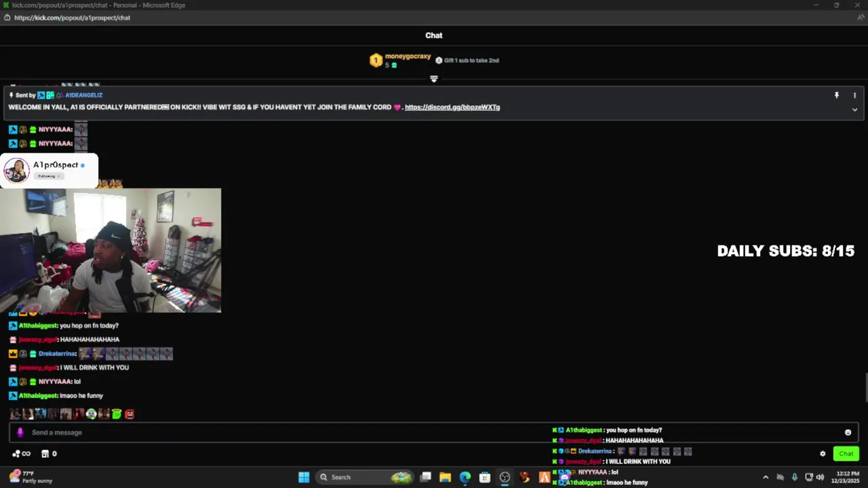Show hidden icons tray chevron
868x488 pixels.
click(766, 477)
